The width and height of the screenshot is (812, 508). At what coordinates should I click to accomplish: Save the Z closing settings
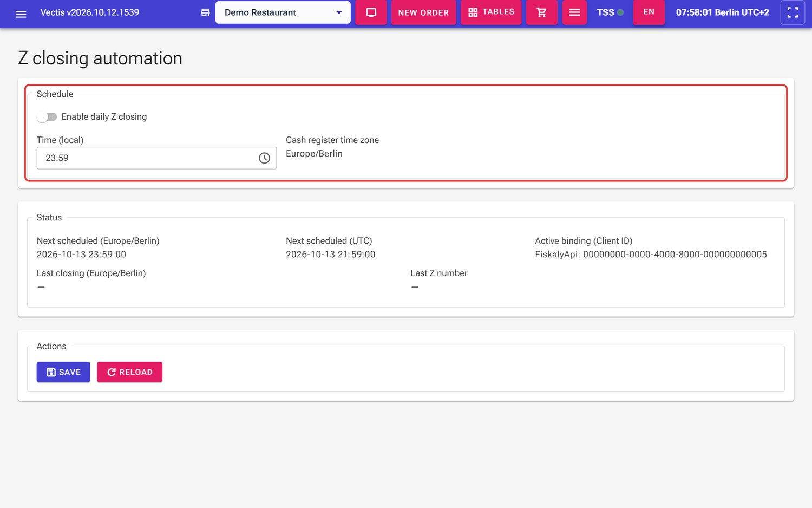point(63,372)
